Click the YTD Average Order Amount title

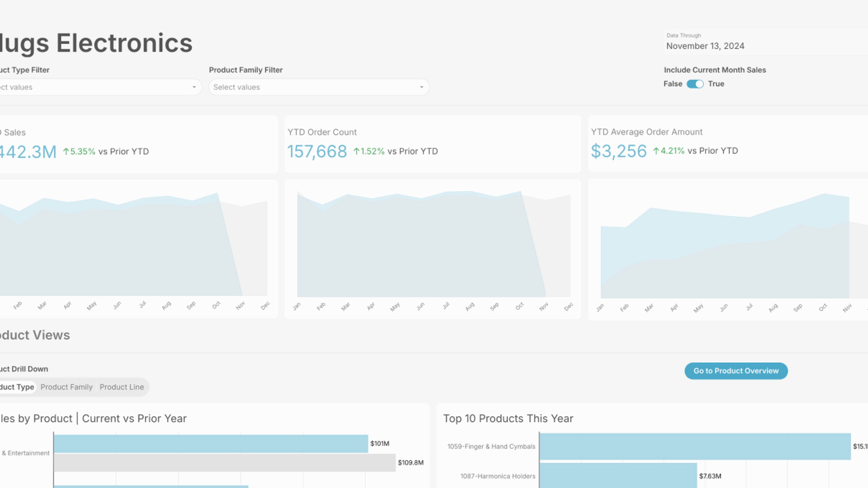click(647, 132)
